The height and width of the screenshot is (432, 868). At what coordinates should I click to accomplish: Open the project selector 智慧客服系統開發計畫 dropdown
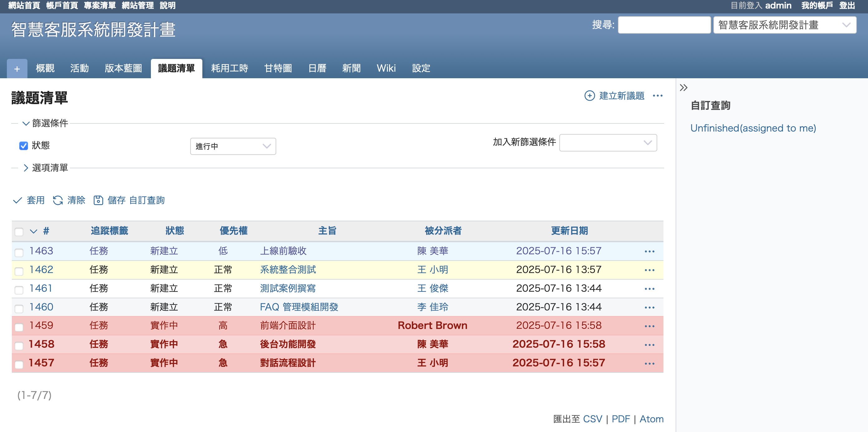click(785, 25)
